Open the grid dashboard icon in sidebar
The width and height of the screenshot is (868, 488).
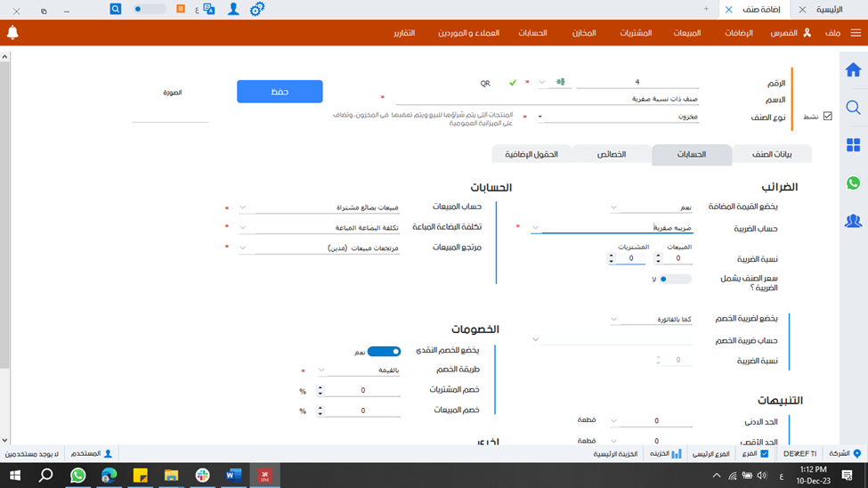853,145
